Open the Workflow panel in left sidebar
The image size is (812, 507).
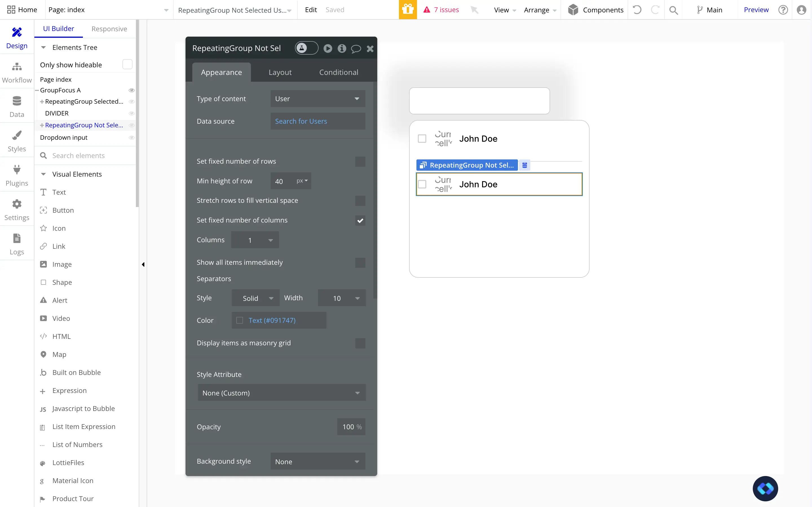click(x=17, y=71)
